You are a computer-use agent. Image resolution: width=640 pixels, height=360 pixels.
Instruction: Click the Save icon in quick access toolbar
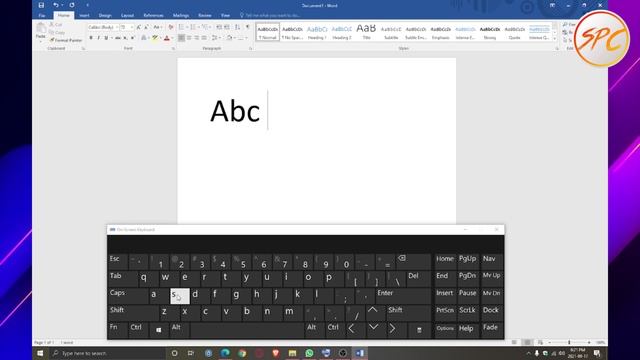(41, 5)
